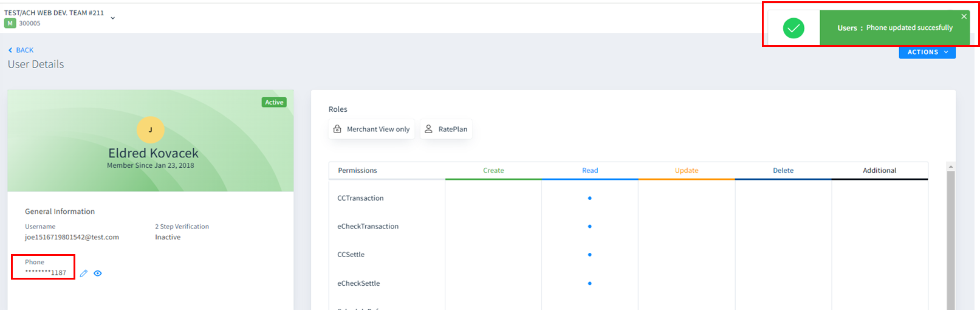Screen dimensions: 980x310
Task: Click the person icon on RatePlan
Action: coord(428,129)
